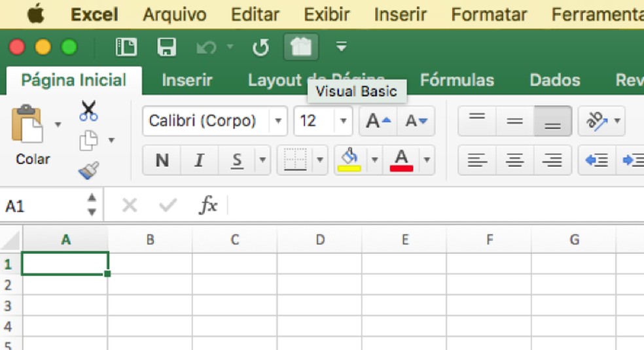Apply the yellow fill color swatch

click(349, 160)
